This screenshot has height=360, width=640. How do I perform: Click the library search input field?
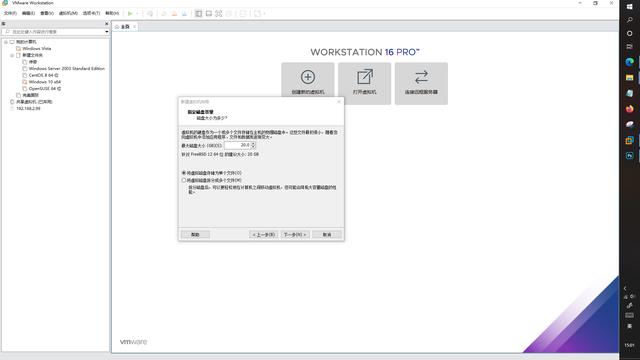(53, 32)
